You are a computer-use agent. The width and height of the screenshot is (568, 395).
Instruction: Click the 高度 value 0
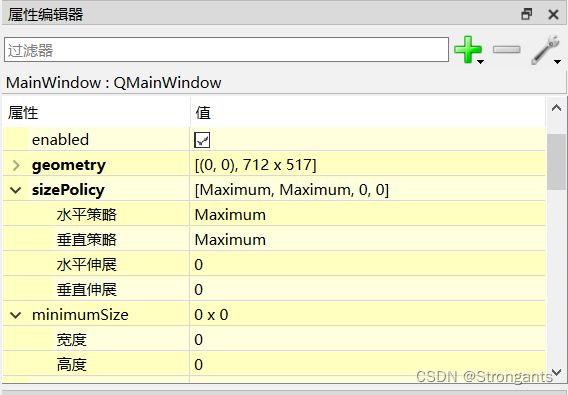pos(199,365)
